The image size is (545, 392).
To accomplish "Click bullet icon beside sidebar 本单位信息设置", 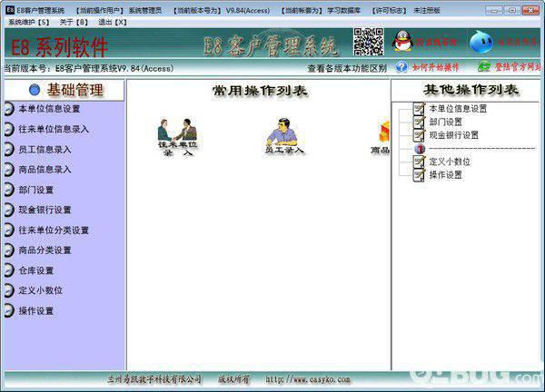I will point(9,109).
